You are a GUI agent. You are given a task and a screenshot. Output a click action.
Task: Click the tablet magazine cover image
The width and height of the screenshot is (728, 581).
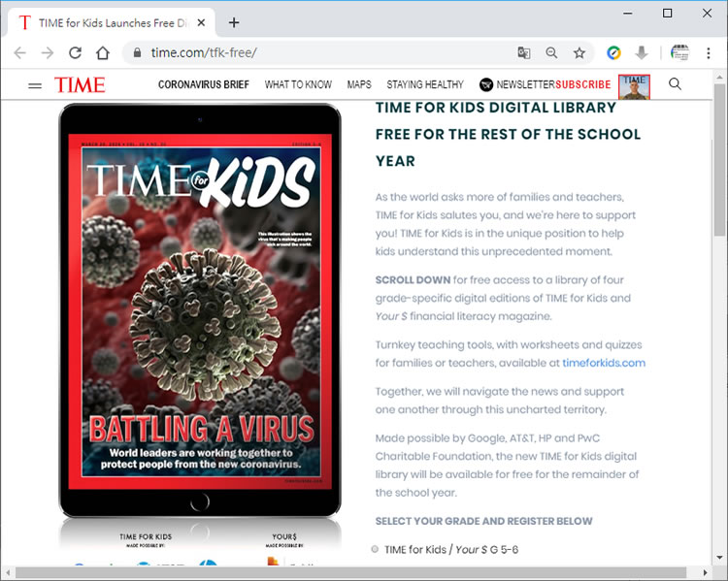[200, 311]
